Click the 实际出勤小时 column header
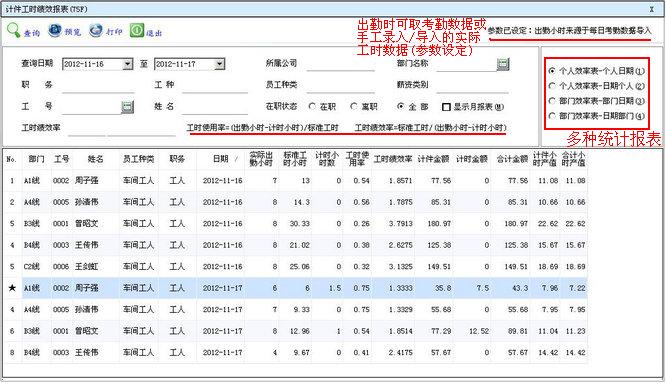The width and height of the screenshot is (666, 385). (261, 159)
